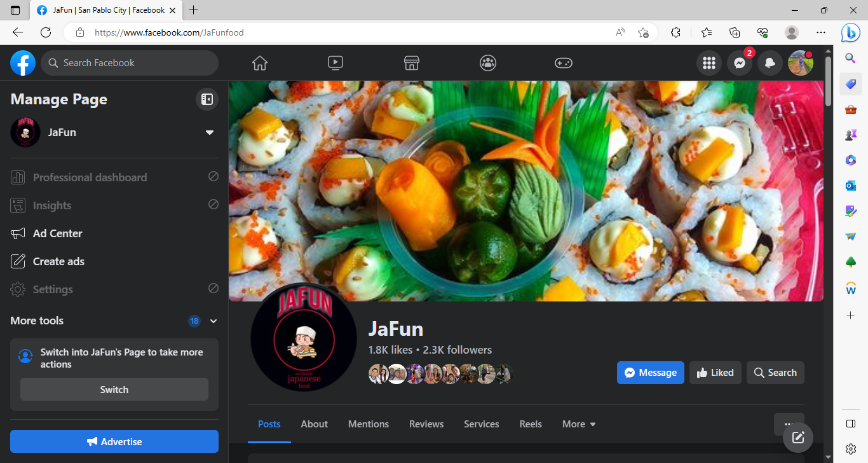Open the page options ellipsis button
The width and height of the screenshot is (868, 463).
click(x=789, y=424)
